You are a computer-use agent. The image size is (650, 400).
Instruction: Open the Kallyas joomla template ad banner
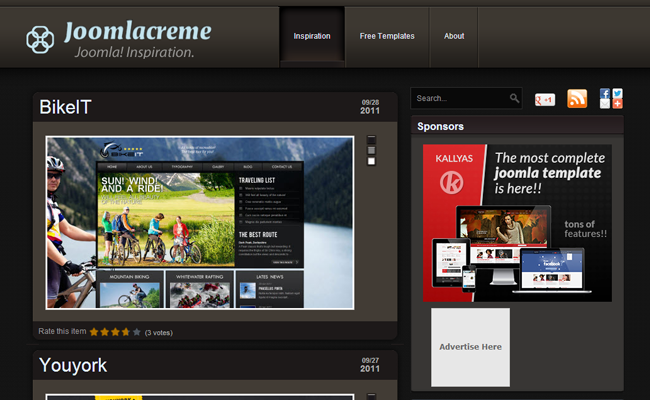click(x=517, y=223)
